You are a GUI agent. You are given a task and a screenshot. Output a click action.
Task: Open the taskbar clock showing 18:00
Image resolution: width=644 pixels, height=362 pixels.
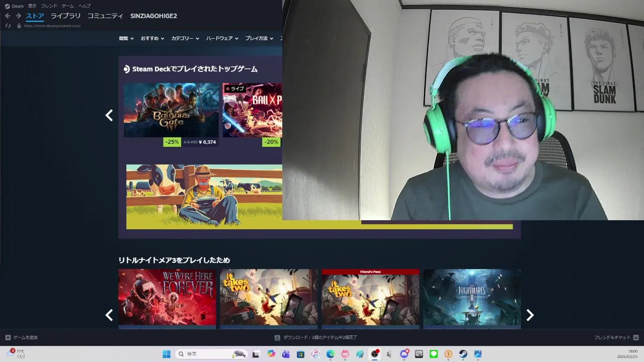pos(628,354)
